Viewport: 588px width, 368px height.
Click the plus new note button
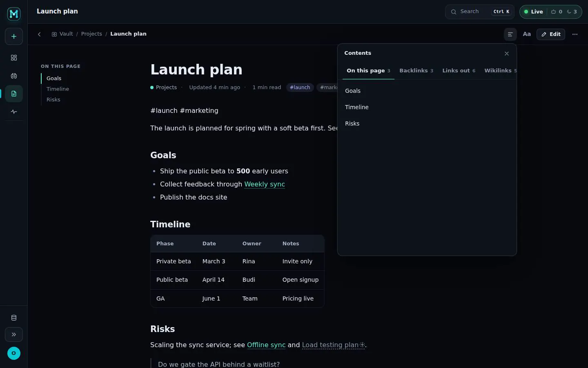coord(14,36)
